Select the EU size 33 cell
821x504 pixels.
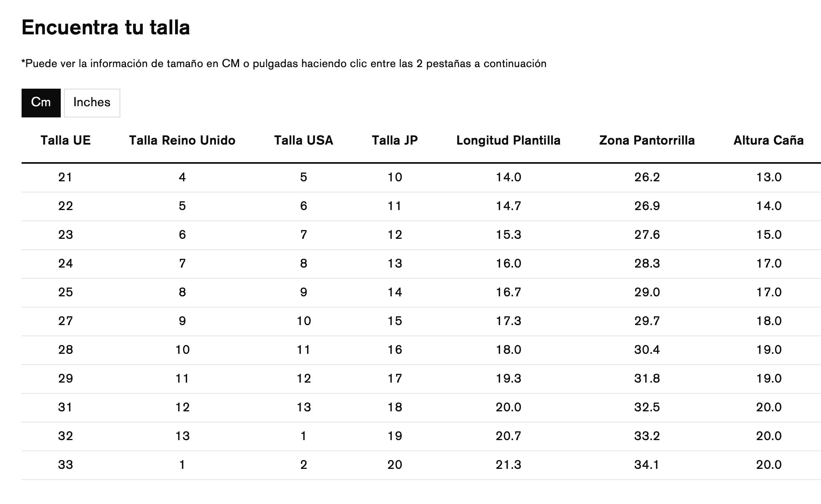66,465
